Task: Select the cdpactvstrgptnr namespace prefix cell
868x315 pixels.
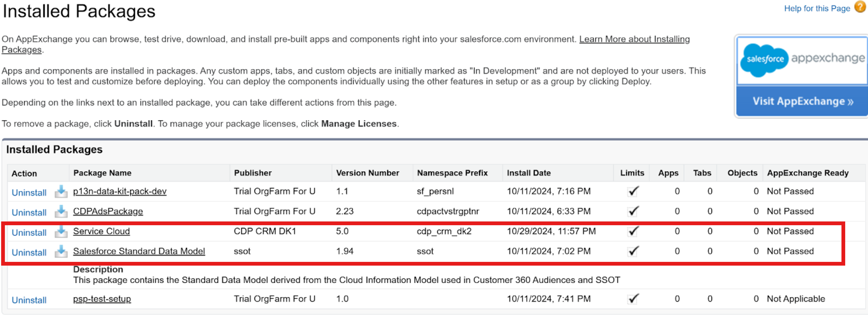Action: (448, 211)
